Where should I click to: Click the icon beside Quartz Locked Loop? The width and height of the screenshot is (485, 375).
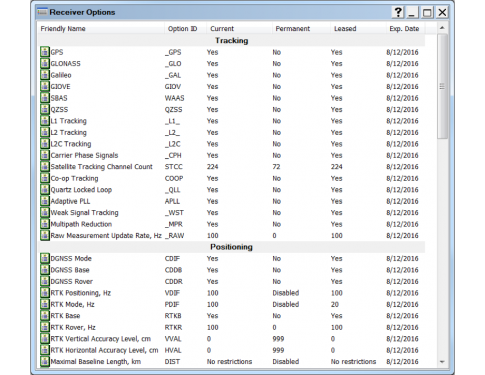point(45,190)
